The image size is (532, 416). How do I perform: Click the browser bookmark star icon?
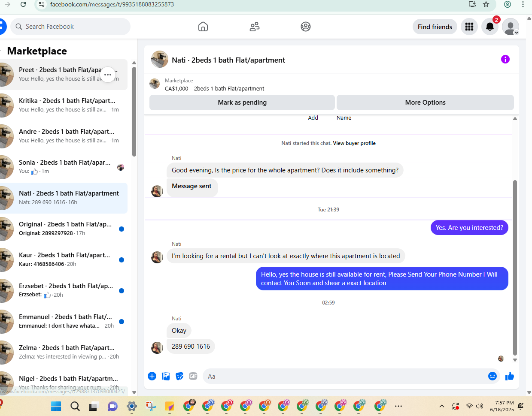coord(486,4)
